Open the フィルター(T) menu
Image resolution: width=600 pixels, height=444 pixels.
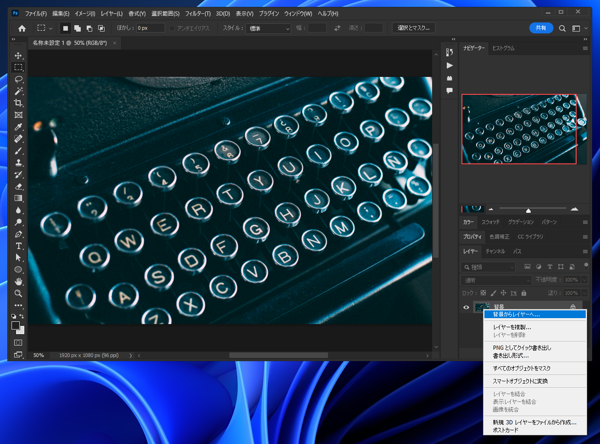(198, 13)
